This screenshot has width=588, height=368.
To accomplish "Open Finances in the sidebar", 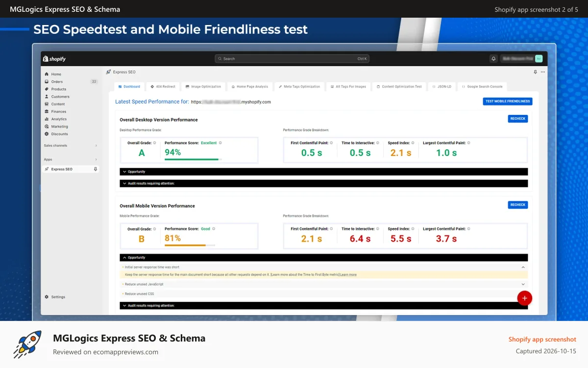I will coord(58,111).
